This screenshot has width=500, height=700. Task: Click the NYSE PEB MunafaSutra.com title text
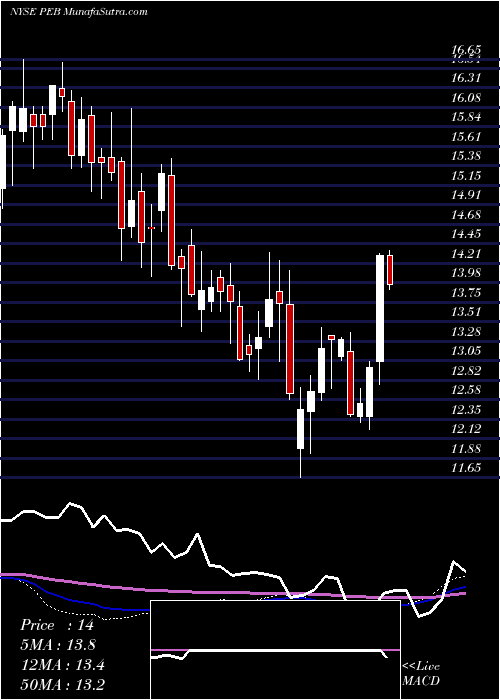79,12
